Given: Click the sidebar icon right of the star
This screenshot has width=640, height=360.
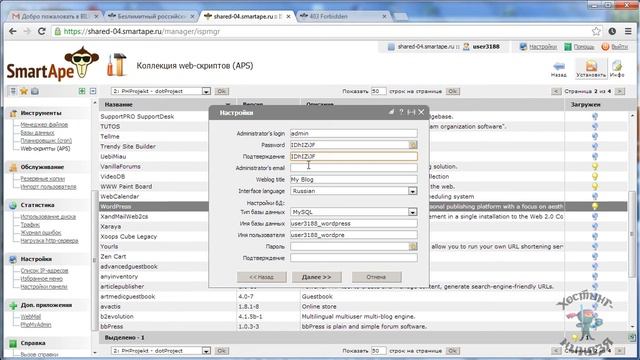Looking at the screenshot, I should 35,91.
